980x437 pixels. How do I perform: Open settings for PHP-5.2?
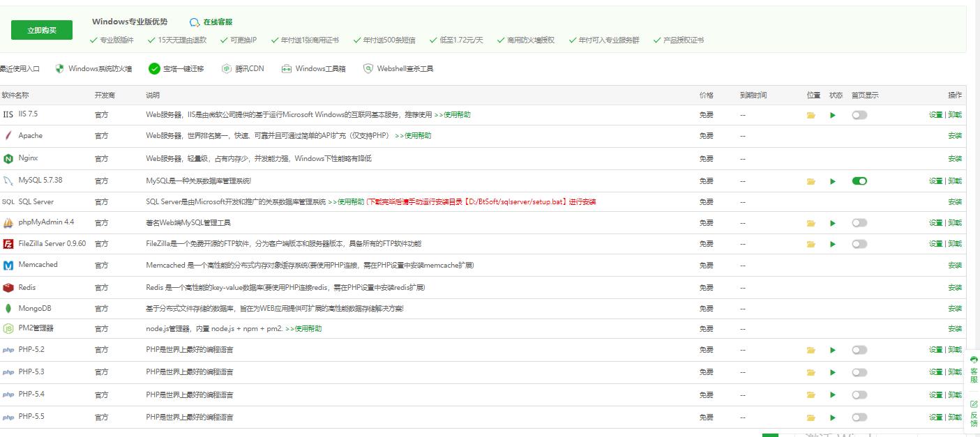(x=935, y=350)
